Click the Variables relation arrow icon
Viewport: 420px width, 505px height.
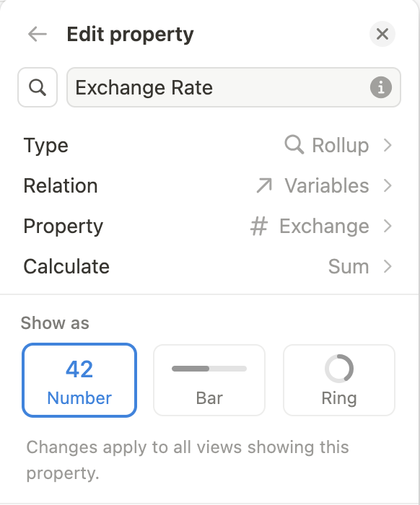pyautogui.click(x=264, y=185)
